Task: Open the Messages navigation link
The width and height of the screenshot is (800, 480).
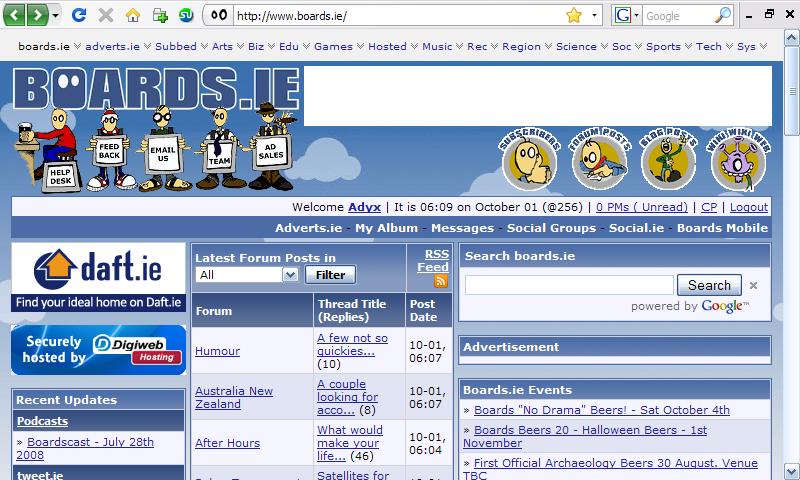Action: tap(462, 228)
